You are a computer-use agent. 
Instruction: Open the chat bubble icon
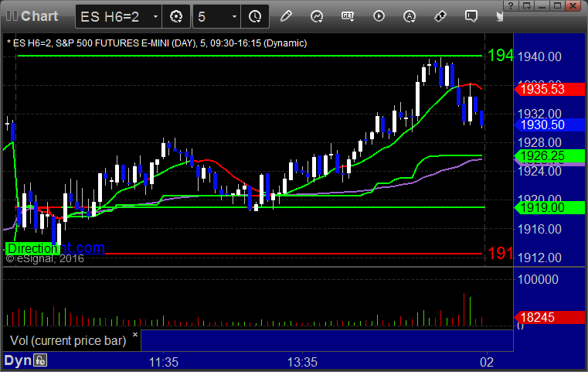pyautogui.click(x=471, y=15)
